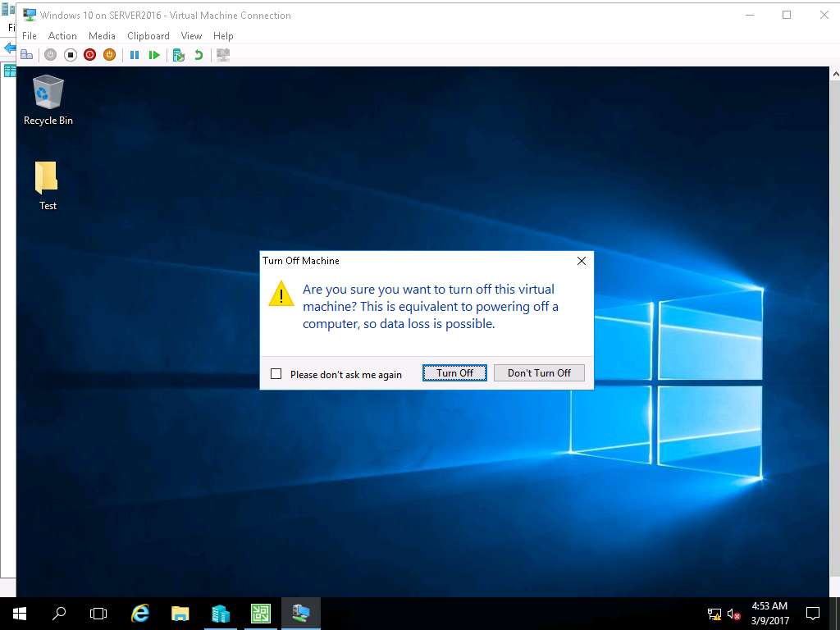Close the Turn Off Machine dialog
840x630 pixels.
pyautogui.click(x=582, y=261)
